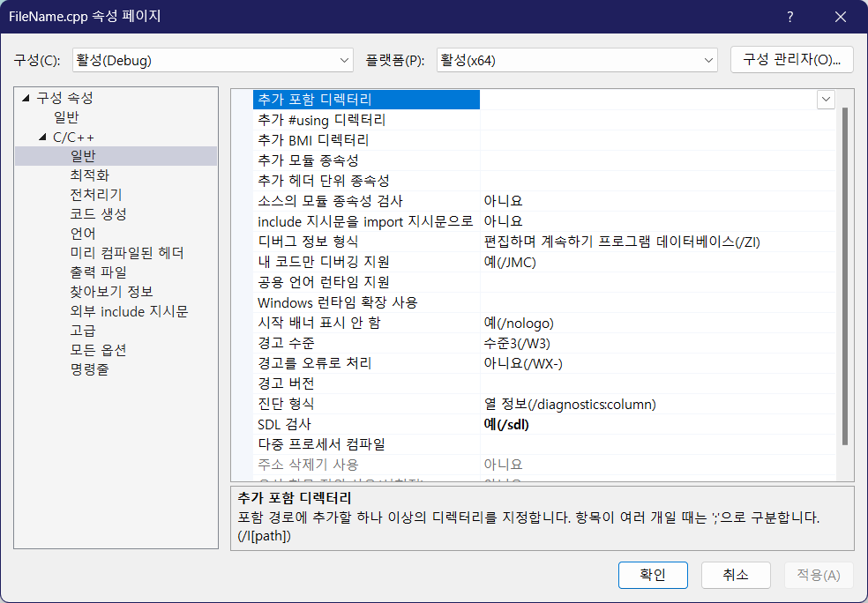Select 미리 컴파일된 헤더 tree item
This screenshot has width=868, height=603.
pyautogui.click(x=127, y=253)
